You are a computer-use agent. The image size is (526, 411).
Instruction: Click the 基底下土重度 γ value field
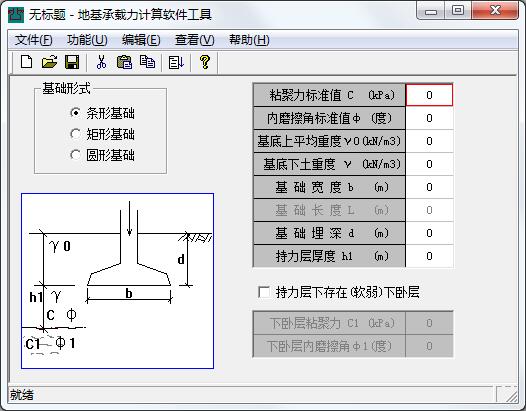tap(429, 164)
